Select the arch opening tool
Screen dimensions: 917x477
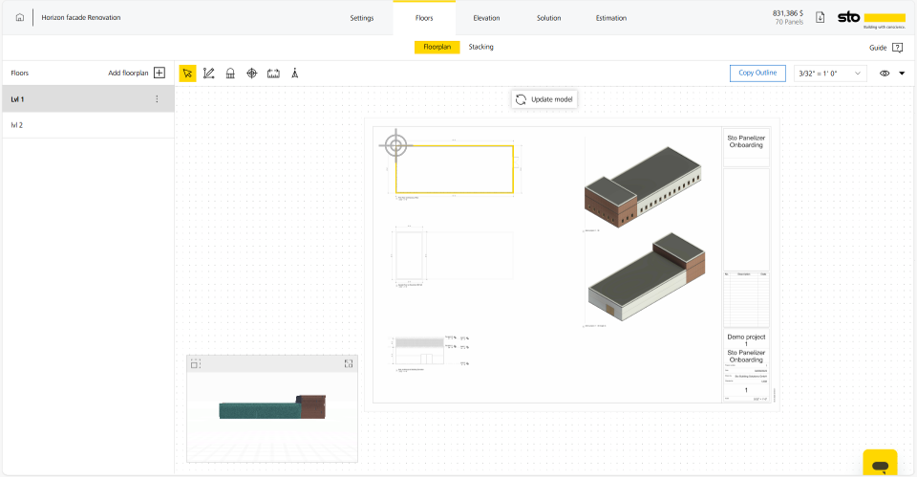click(230, 73)
